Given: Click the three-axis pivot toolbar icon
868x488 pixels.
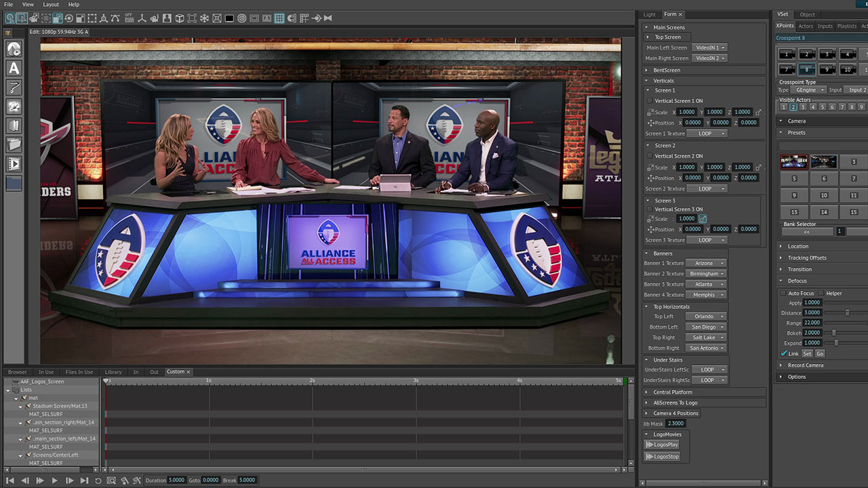Looking at the screenshot, I should tap(142, 18).
